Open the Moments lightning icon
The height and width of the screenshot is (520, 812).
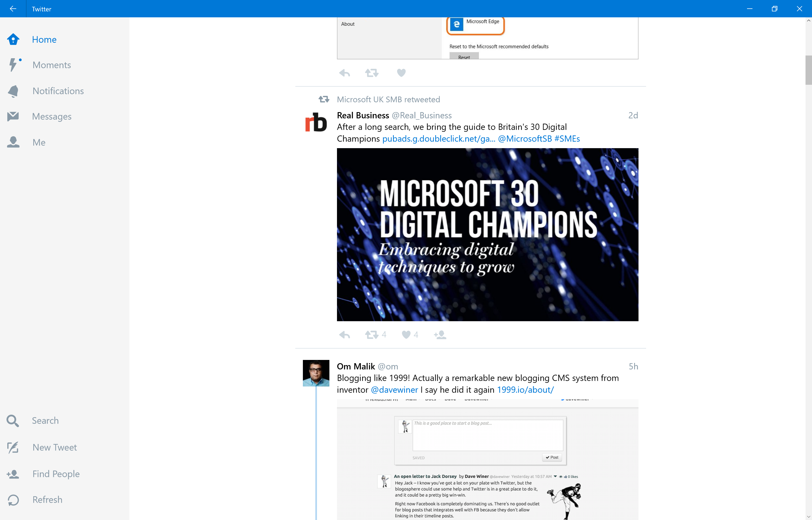pos(13,65)
